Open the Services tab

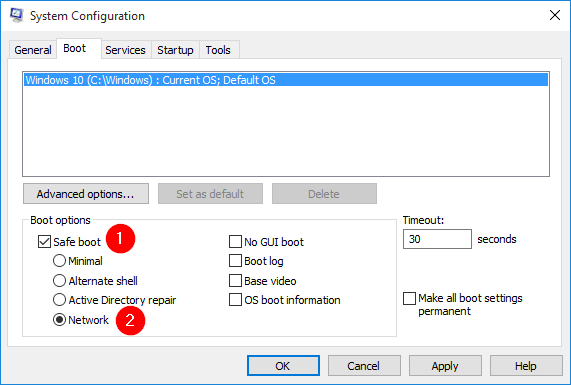[125, 50]
